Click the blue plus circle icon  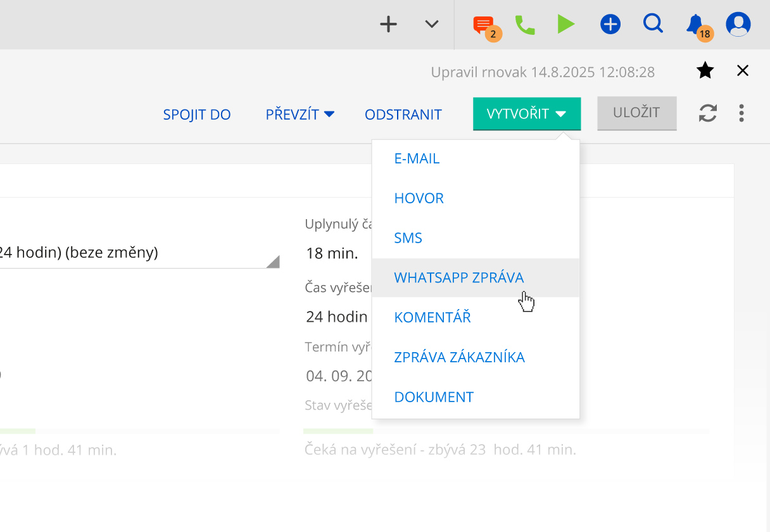610,24
